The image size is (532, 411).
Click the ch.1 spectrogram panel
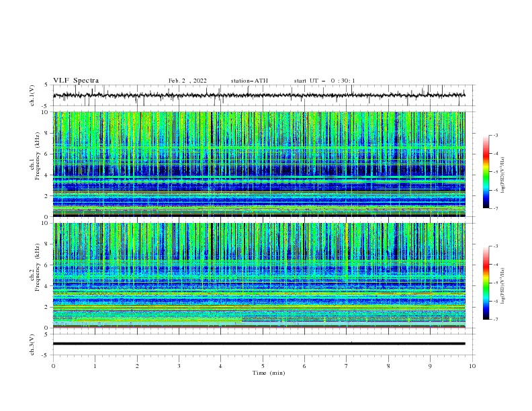coord(259,164)
